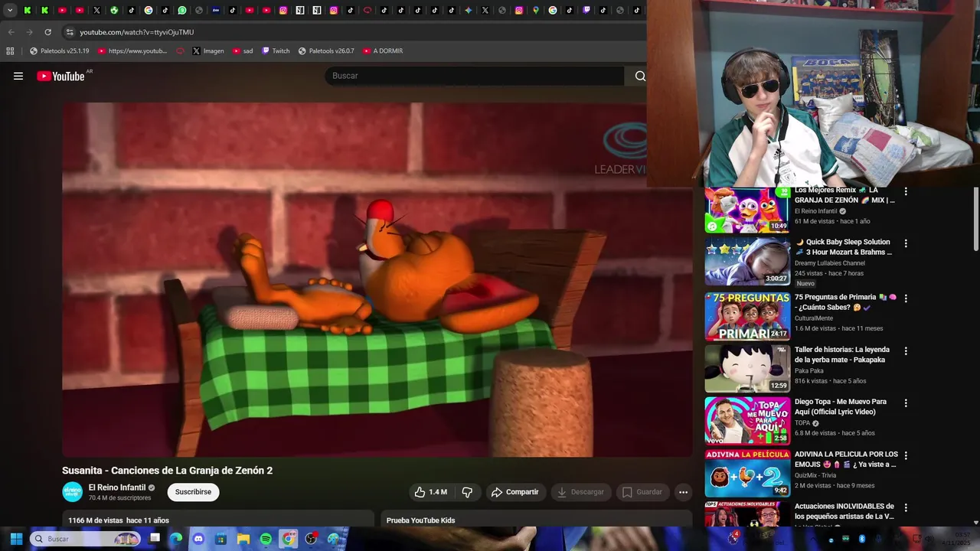Open the sad bookmark

pyautogui.click(x=243, y=51)
